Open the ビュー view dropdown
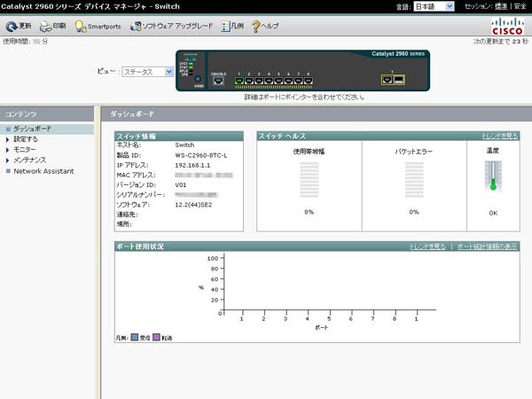This screenshot has height=399, width=532. click(147, 72)
